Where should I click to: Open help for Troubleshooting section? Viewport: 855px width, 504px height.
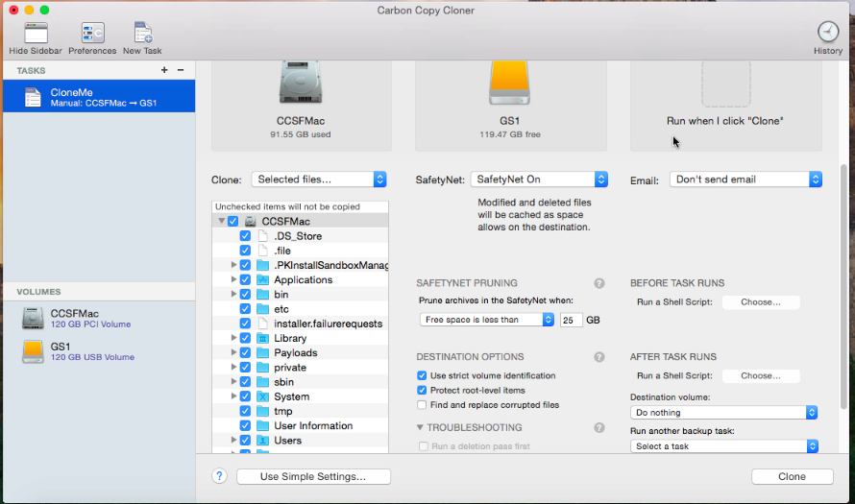click(x=599, y=428)
